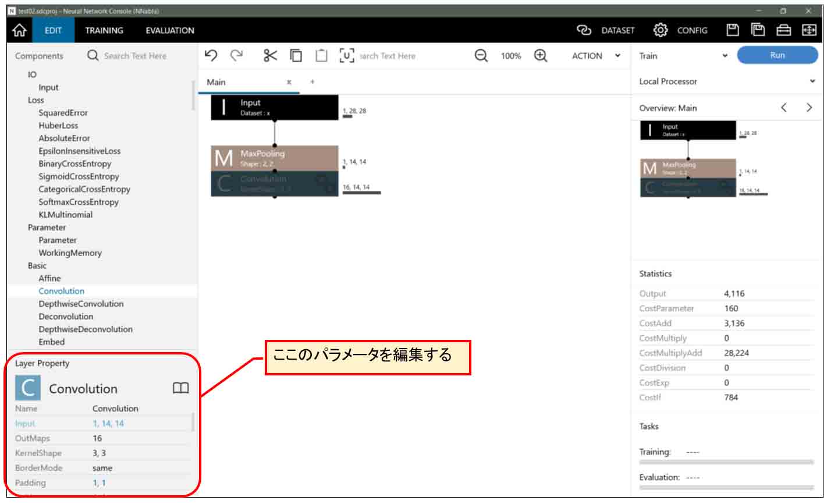
Task: Open the DATASET page
Action: (x=606, y=30)
